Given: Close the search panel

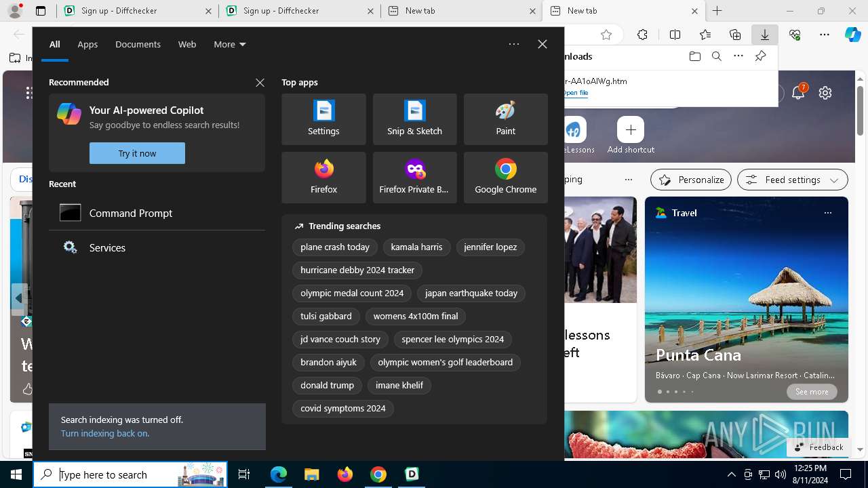Looking at the screenshot, I should click(x=542, y=44).
